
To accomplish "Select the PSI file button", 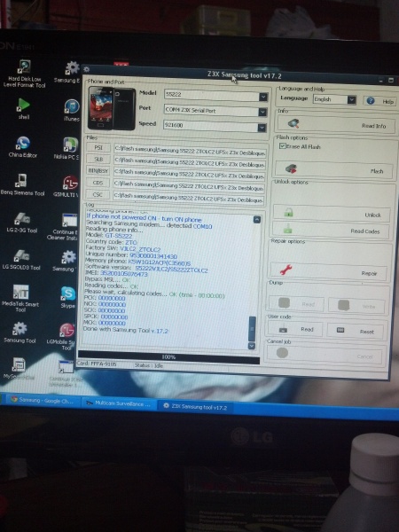I will [x=98, y=147].
